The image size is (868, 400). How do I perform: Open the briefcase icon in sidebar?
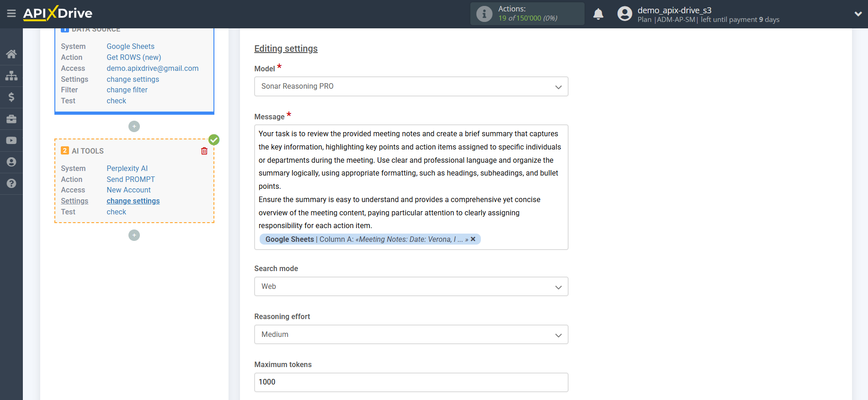[x=11, y=119]
